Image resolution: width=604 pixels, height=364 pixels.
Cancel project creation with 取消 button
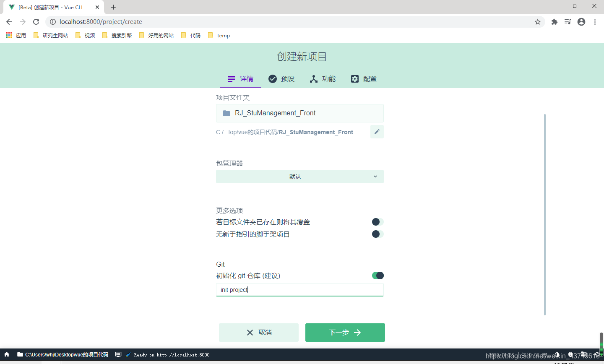coord(259,333)
